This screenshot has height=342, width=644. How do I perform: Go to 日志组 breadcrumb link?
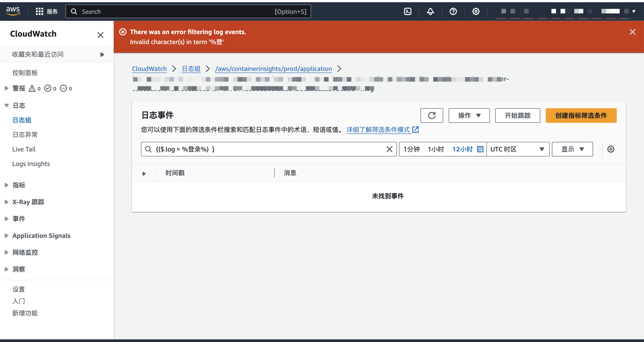[x=191, y=69]
